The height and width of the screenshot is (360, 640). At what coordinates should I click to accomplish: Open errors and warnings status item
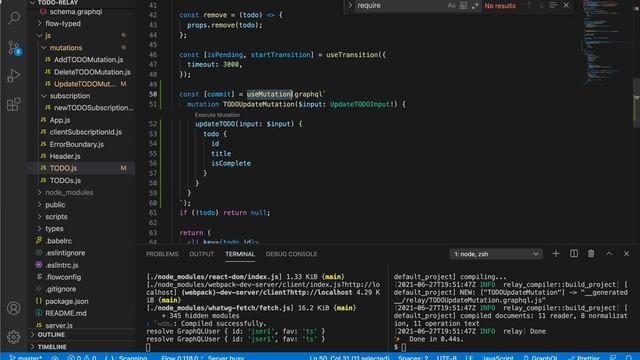click(82, 357)
